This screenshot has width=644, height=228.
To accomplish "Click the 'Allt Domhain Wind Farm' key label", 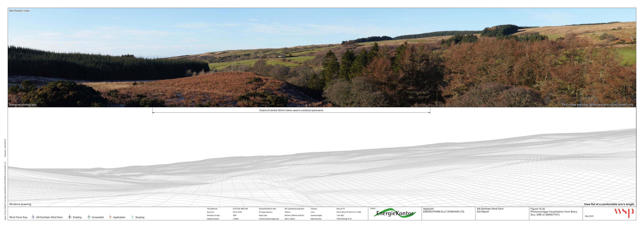I will tap(49, 217).
